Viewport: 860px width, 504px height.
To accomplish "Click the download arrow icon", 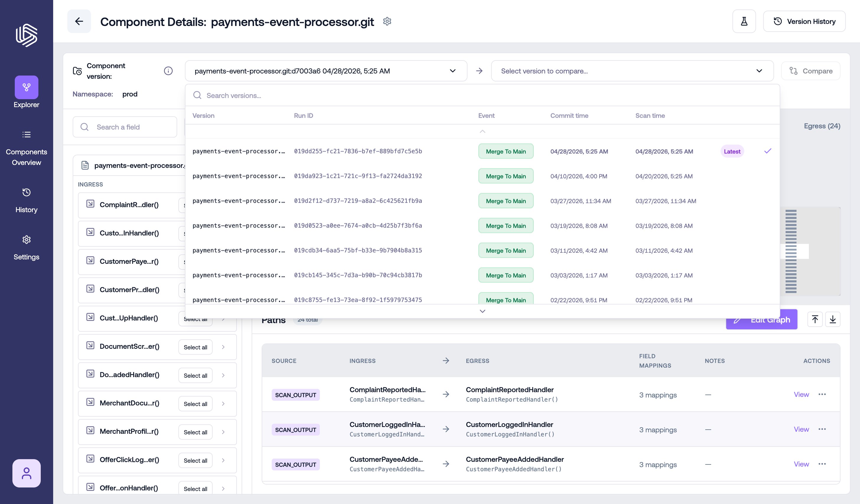I will point(832,319).
